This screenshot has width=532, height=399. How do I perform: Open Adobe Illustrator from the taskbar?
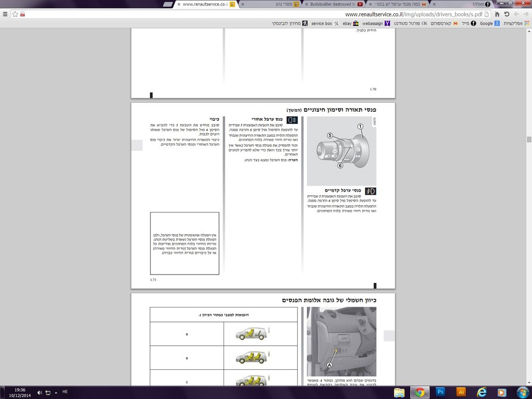point(461,392)
